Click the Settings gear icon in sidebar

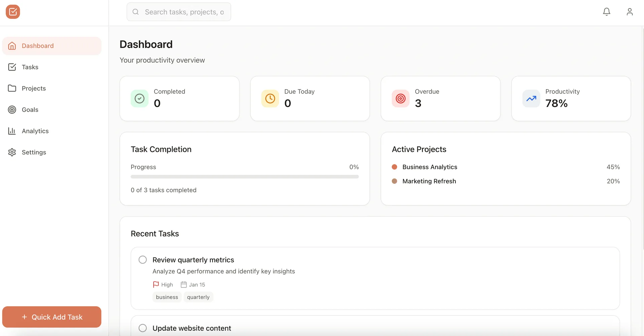point(12,152)
